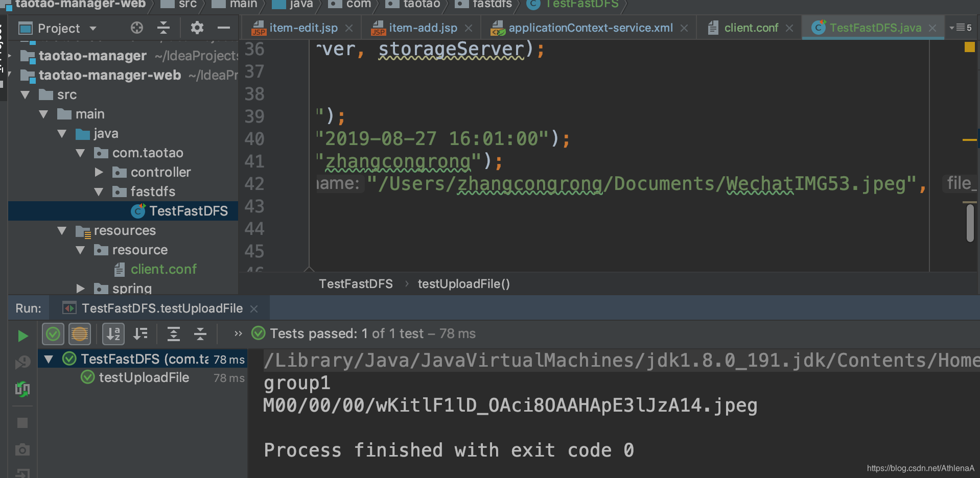Show more test toolbar actions chevron

pos(238,333)
